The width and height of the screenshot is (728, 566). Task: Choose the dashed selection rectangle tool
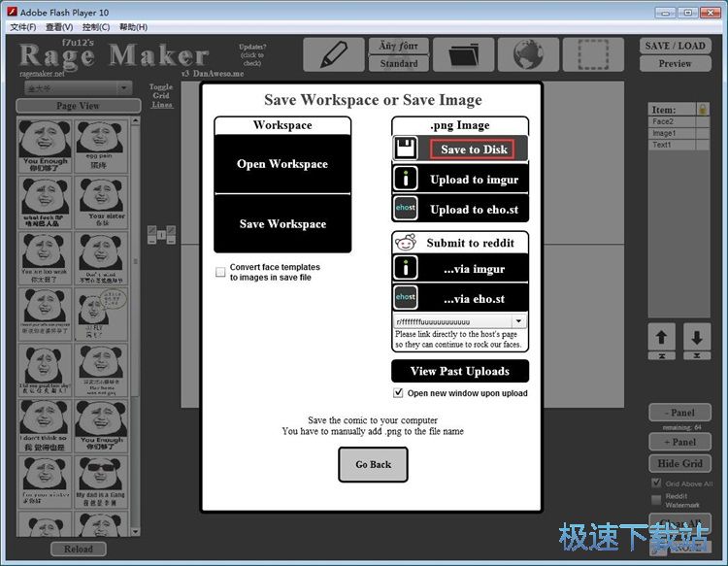(x=593, y=54)
